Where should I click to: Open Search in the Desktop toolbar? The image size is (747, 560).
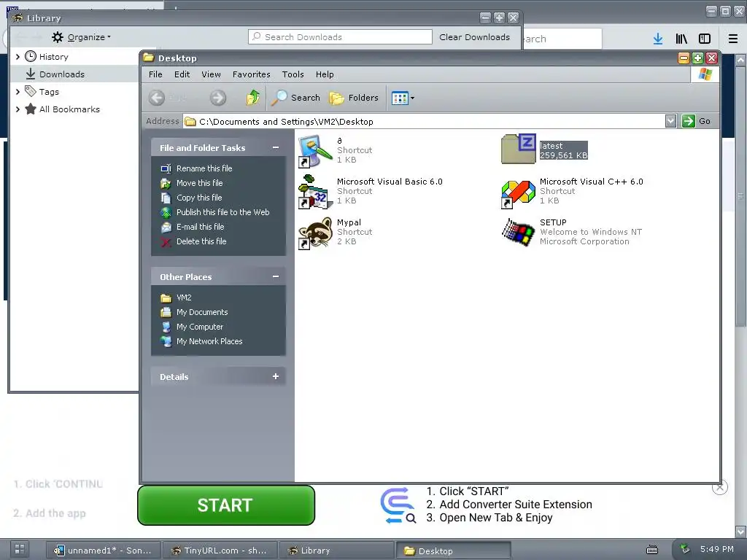(x=296, y=98)
